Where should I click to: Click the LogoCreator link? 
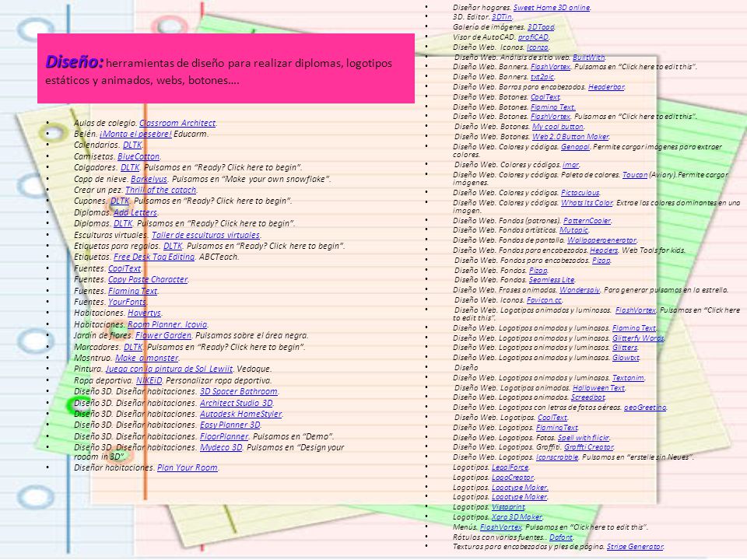pos(513,477)
